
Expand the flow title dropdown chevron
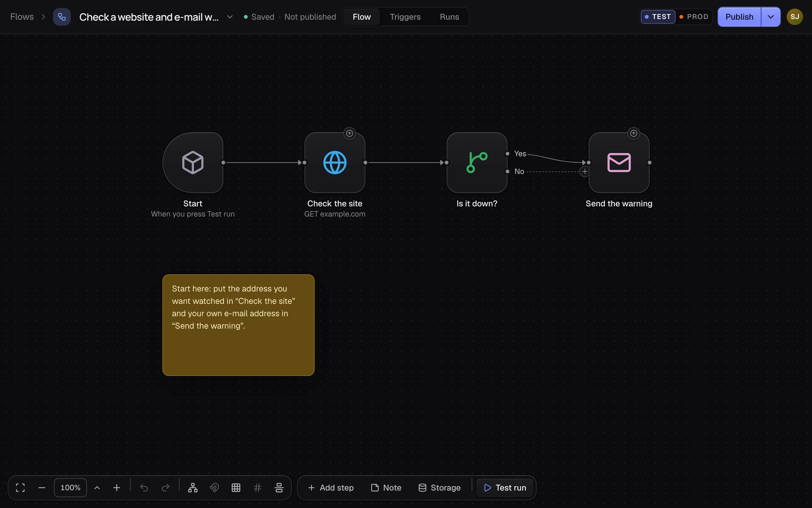pyautogui.click(x=230, y=17)
